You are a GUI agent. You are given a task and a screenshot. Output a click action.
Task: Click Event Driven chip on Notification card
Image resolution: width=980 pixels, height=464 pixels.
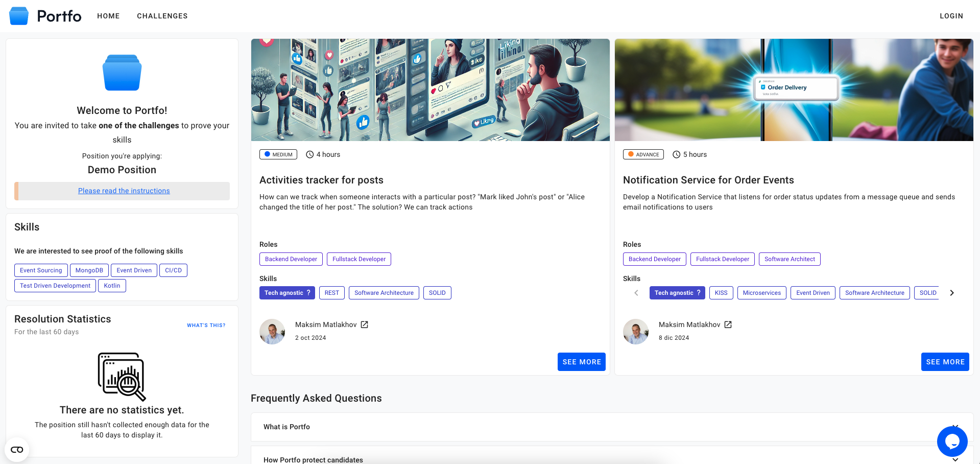813,293
